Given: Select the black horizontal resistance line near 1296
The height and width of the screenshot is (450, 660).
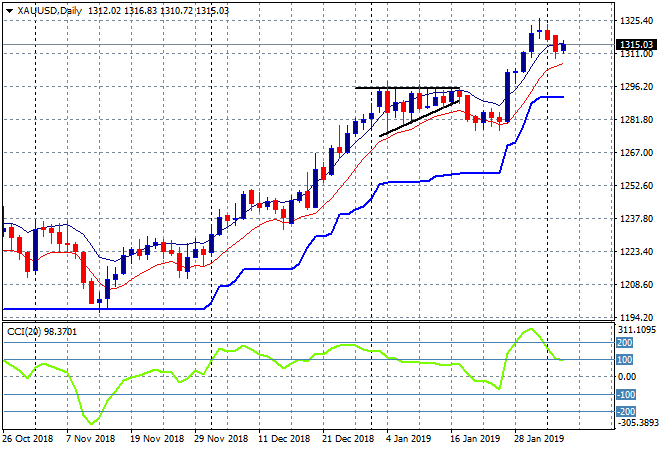Looking at the screenshot, I should click(x=407, y=88).
